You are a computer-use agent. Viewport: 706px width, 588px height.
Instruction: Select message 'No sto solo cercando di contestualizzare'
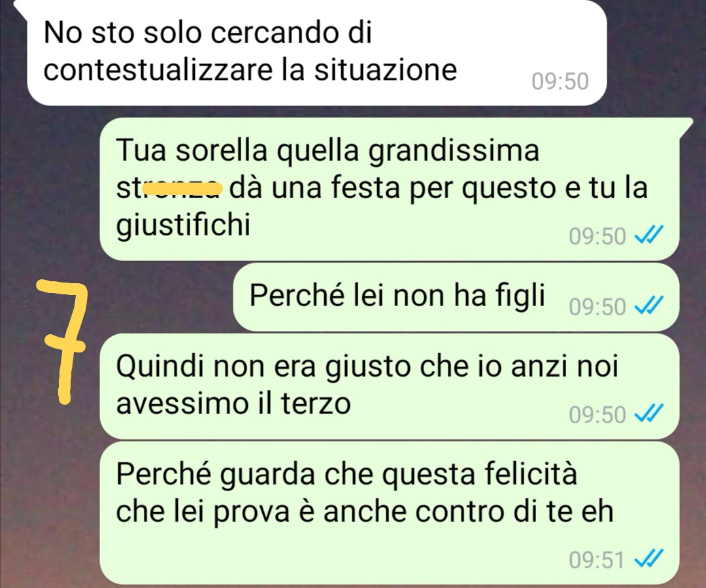[x=316, y=52]
